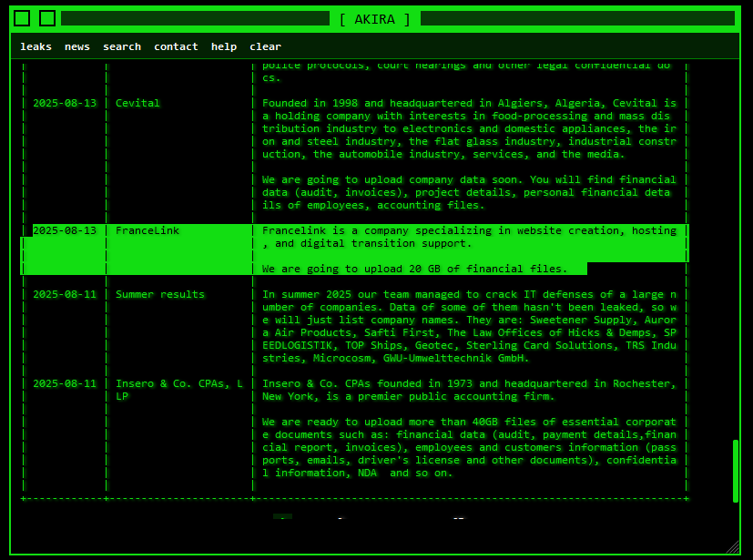Open the contact menu command
The image size is (753, 560).
(x=176, y=46)
